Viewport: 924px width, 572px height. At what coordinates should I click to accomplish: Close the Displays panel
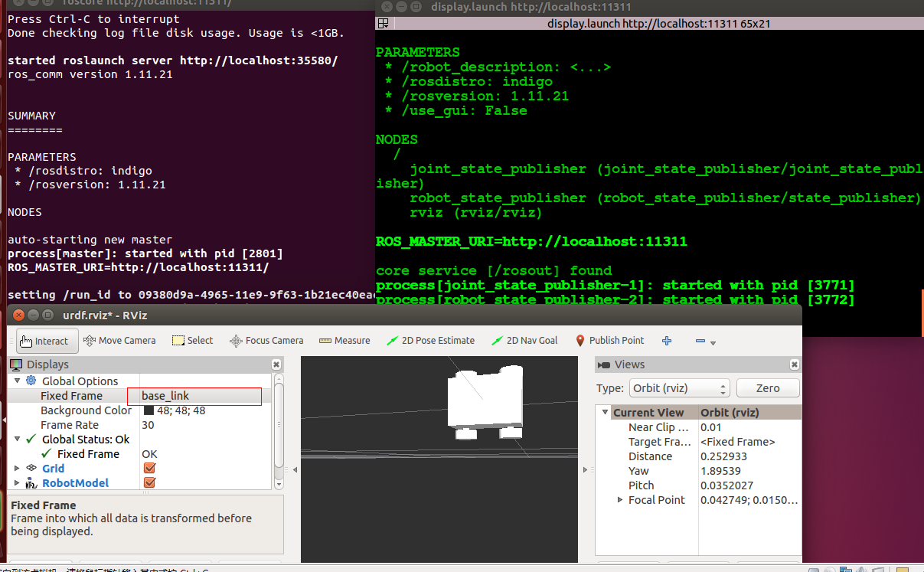(276, 364)
